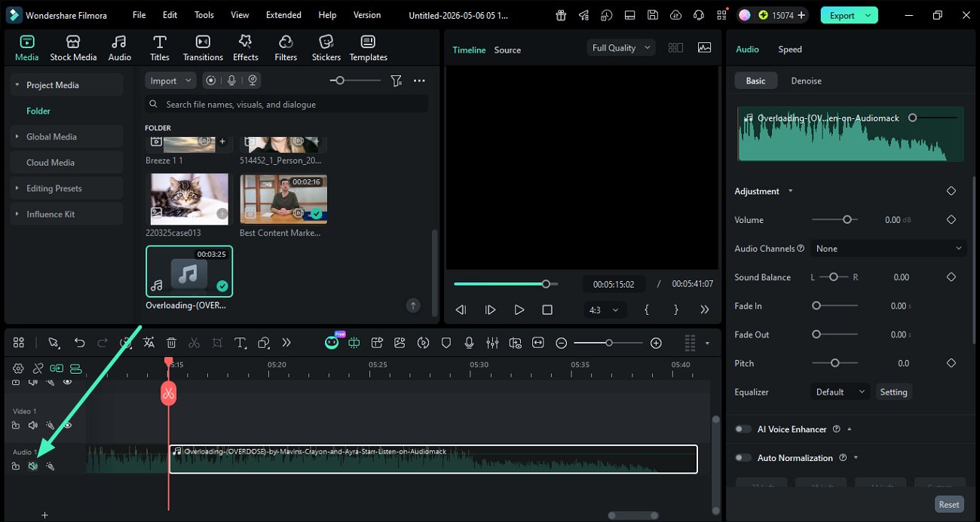Mute the Audio 1 track
The image size is (980, 522).
(32, 466)
